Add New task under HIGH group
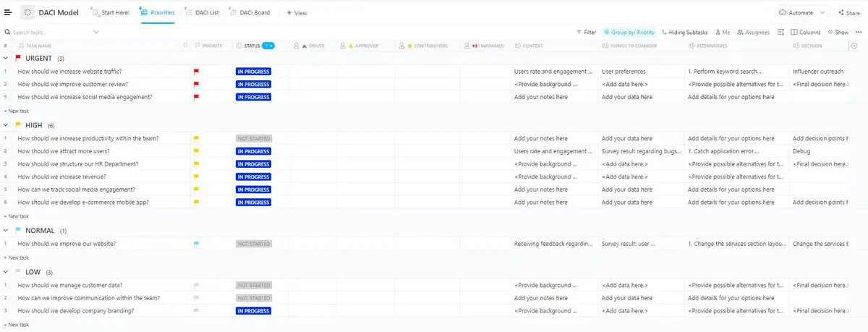 click(x=16, y=216)
